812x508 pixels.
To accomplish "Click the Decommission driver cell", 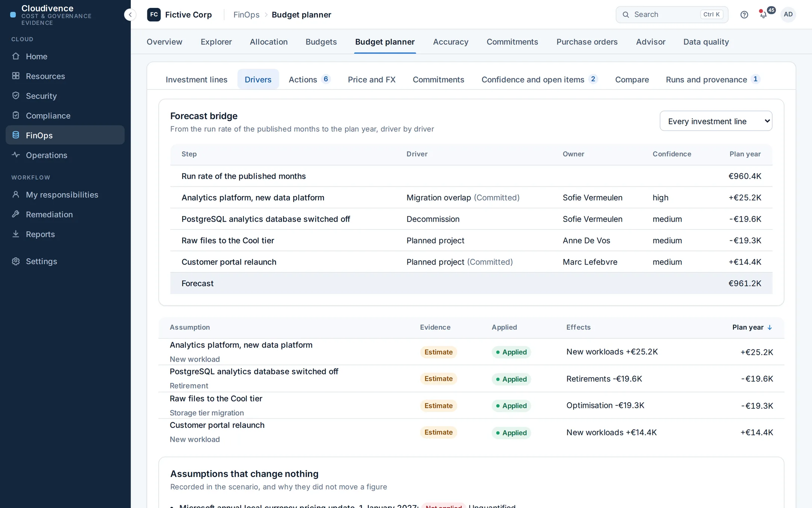I will pyautogui.click(x=433, y=219).
